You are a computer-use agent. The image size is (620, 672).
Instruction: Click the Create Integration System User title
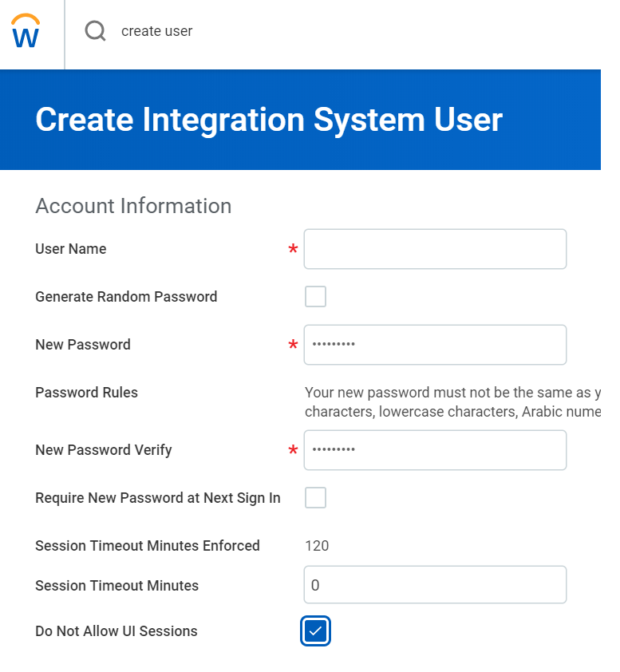[x=268, y=120]
